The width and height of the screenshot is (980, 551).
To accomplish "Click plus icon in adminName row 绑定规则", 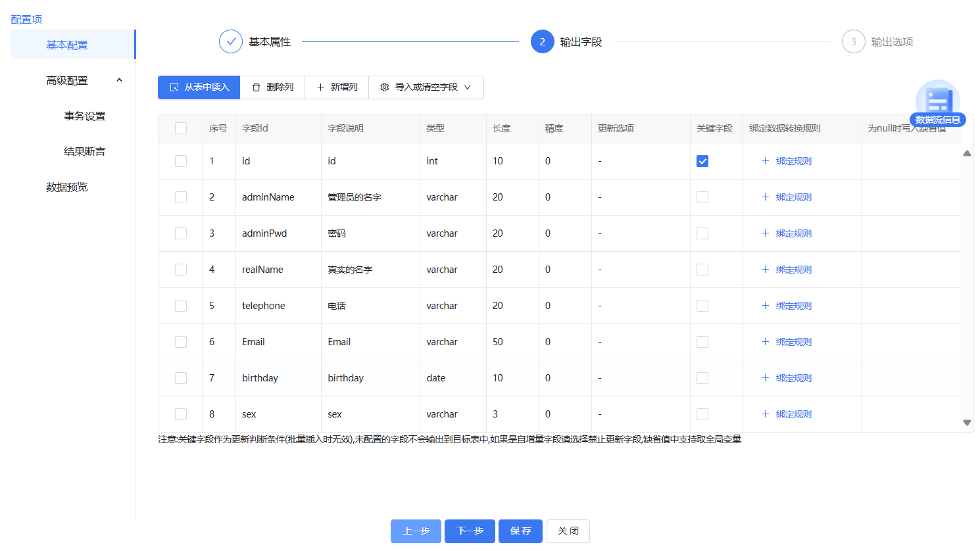I will (765, 197).
